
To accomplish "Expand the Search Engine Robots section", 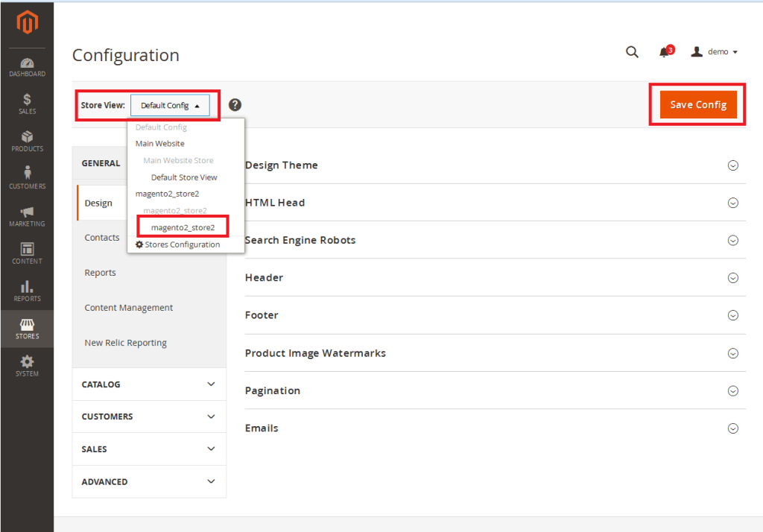I will pyautogui.click(x=732, y=241).
